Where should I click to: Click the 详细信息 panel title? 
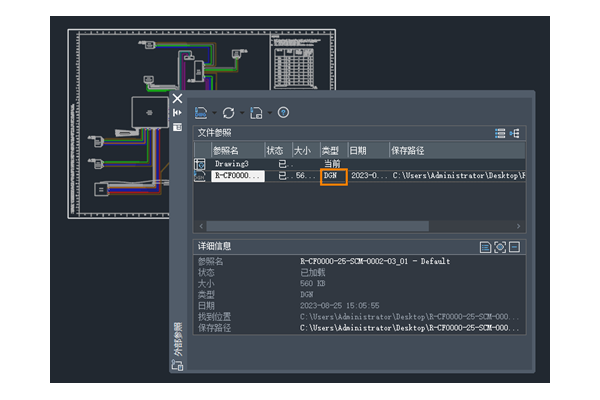point(214,246)
